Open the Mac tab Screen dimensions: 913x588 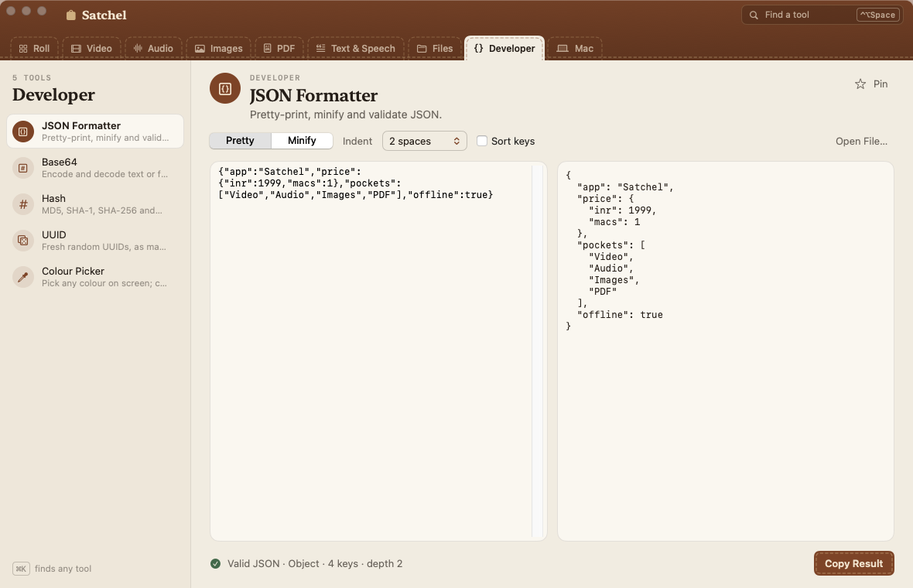point(575,49)
